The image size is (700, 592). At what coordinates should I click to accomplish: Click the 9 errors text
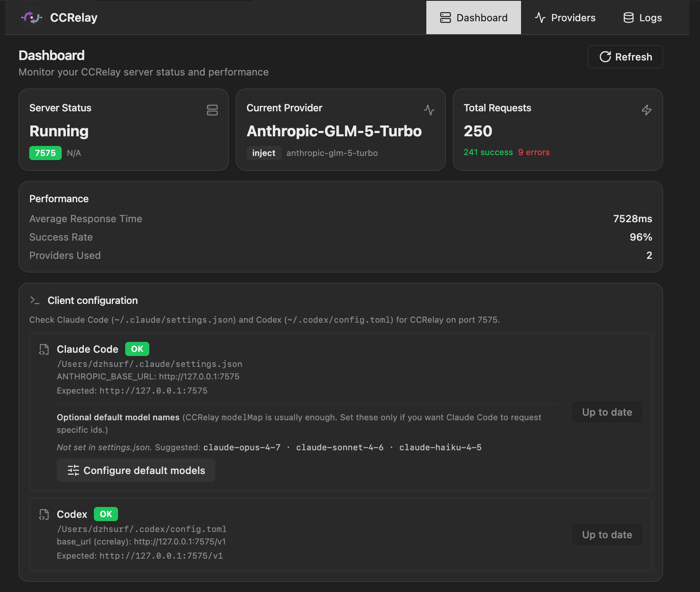coord(534,152)
